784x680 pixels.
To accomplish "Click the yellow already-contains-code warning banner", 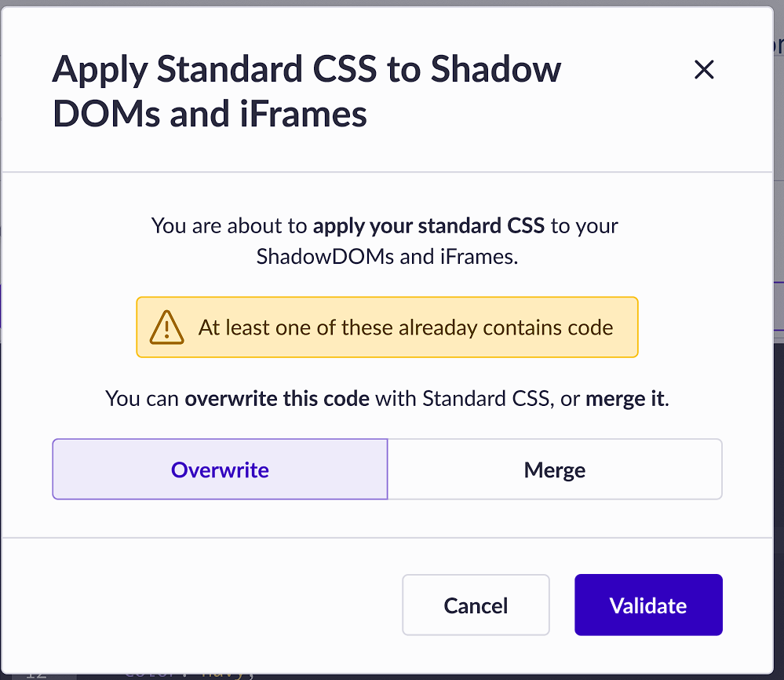I will [387, 327].
